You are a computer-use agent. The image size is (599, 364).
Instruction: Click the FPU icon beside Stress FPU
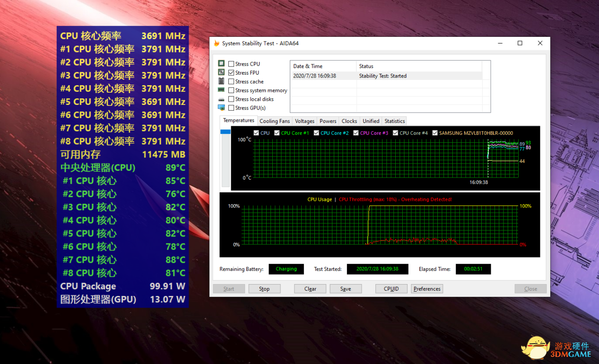[x=221, y=73]
